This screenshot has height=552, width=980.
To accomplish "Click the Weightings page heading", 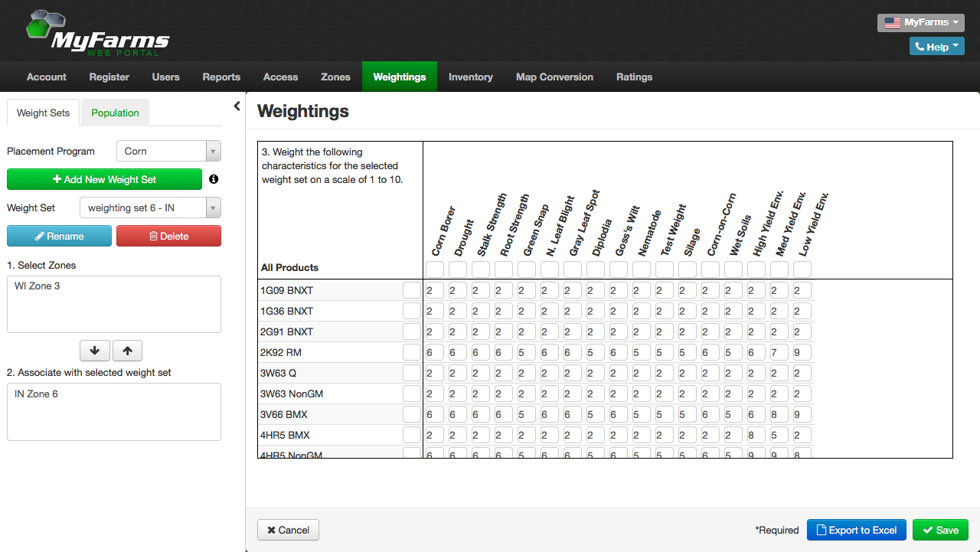I will pyautogui.click(x=303, y=111).
